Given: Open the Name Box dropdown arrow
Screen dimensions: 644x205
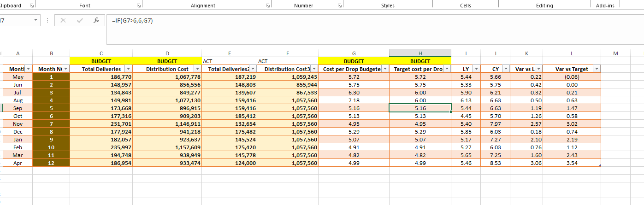Looking at the screenshot, I should click(36, 21).
